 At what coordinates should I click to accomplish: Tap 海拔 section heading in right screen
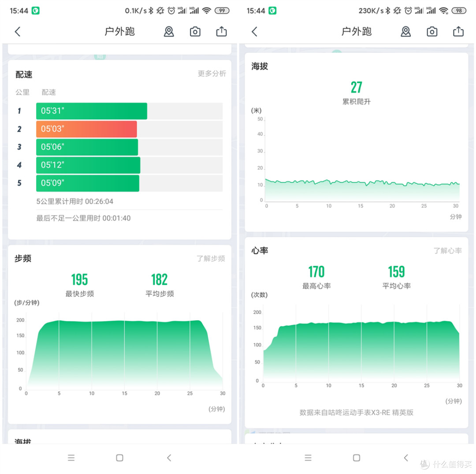pos(260,66)
